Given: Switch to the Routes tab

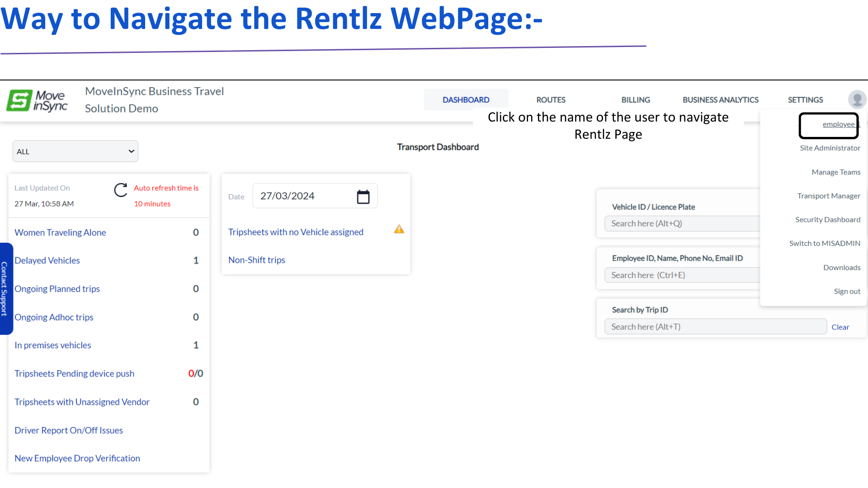Looking at the screenshot, I should (551, 100).
